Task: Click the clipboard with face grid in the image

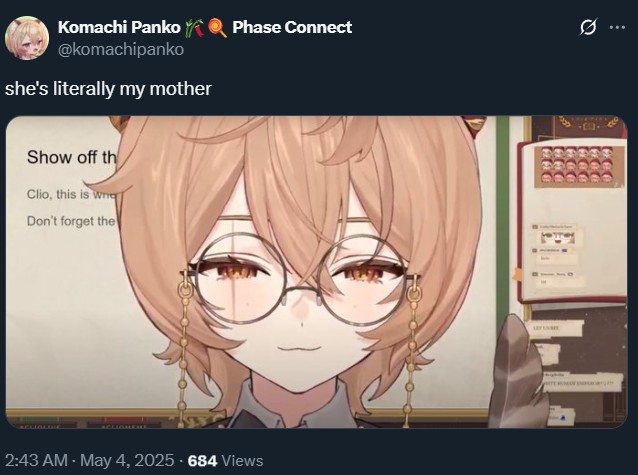Action: (572, 221)
